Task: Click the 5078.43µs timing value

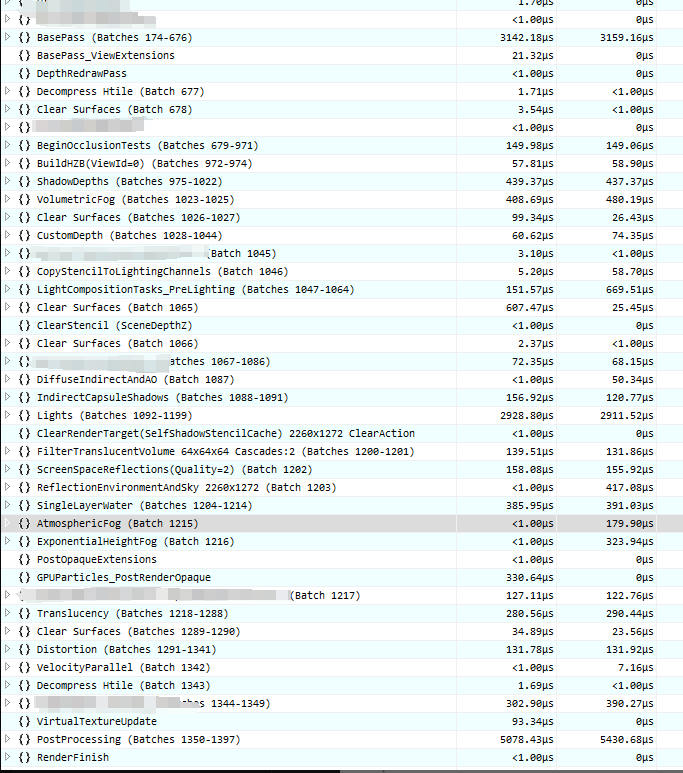Action: point(527,739)
